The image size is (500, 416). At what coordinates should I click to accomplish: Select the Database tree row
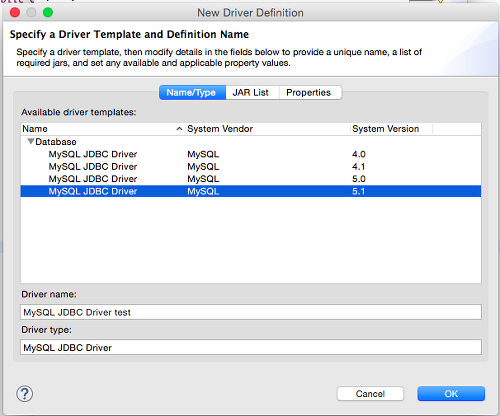click(x=251, y=142)
